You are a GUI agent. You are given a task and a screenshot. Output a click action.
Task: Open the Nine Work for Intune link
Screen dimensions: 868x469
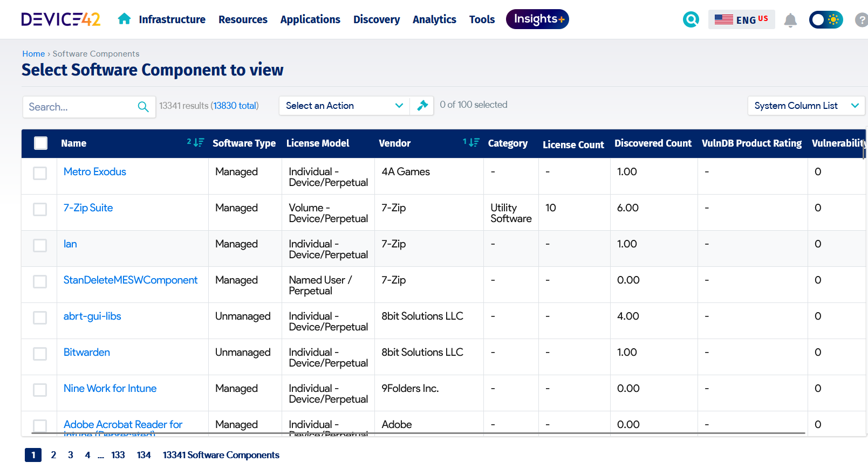110,388
